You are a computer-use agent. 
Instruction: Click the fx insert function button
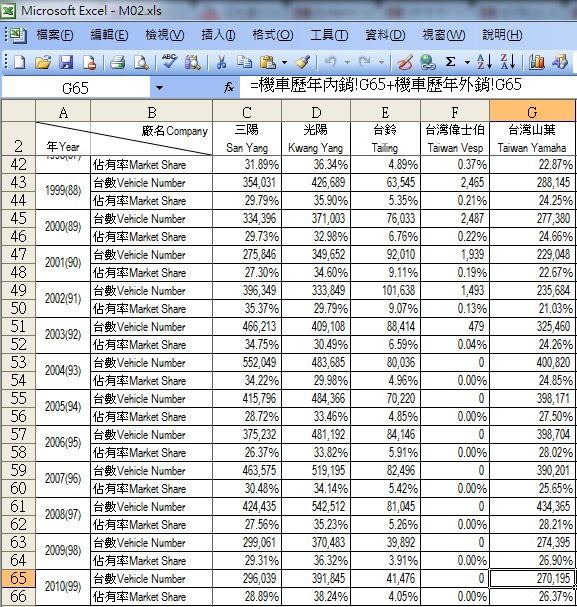click(x=229, y=87)
